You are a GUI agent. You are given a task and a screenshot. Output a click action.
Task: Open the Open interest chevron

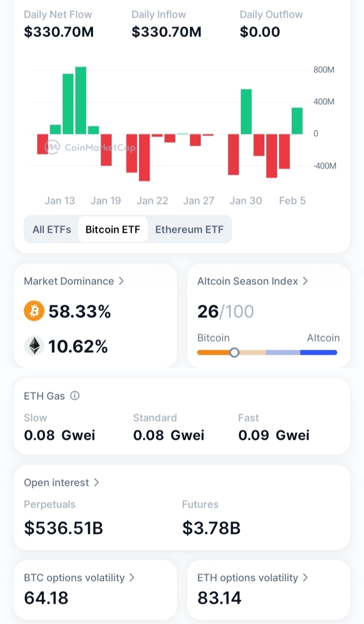click(97, 482)
